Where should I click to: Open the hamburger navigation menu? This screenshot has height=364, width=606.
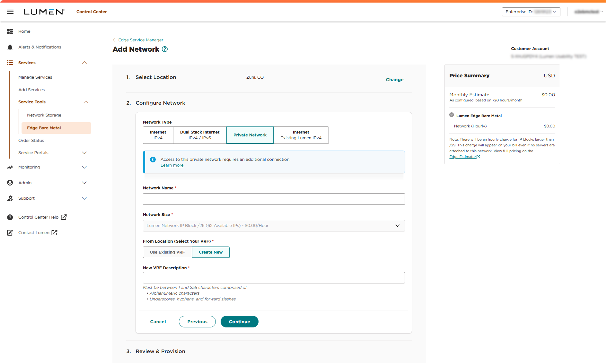pos(10,12)
